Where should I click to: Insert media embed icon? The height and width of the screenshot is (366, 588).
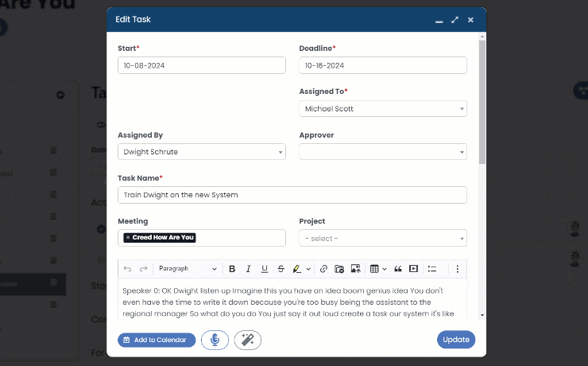[413, 269]
